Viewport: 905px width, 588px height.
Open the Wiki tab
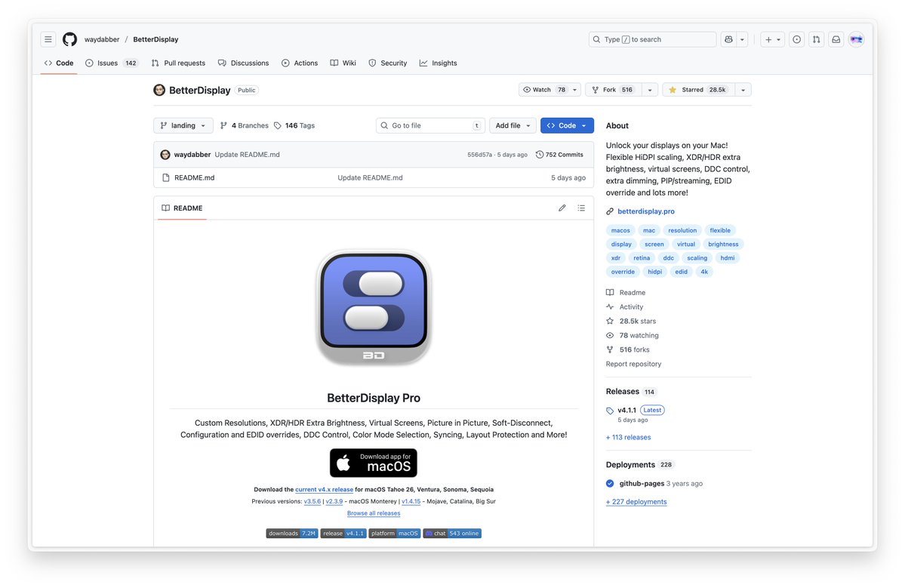pyautogui.click(x=343, y=63)
